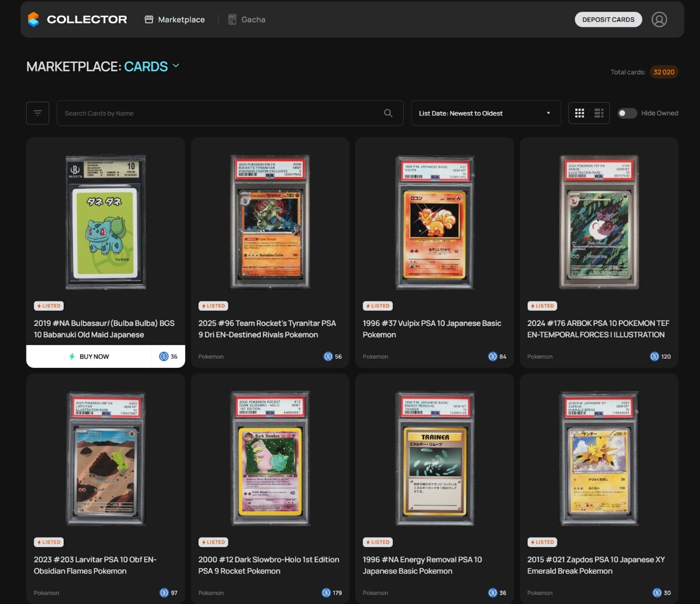The image size is (700, 604).
Task: Open the List Date sort dropdown
Action: pyautogui.click(x=485, y=113)
